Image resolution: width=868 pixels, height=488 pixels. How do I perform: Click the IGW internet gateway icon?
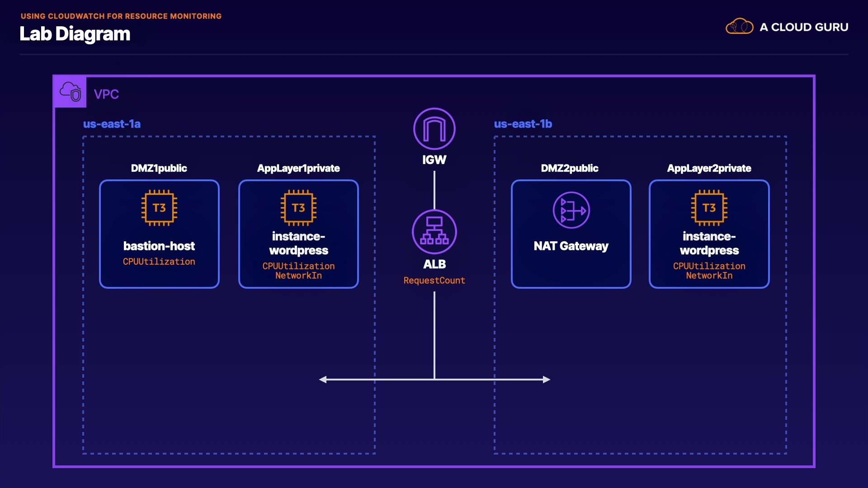[434, 129]
